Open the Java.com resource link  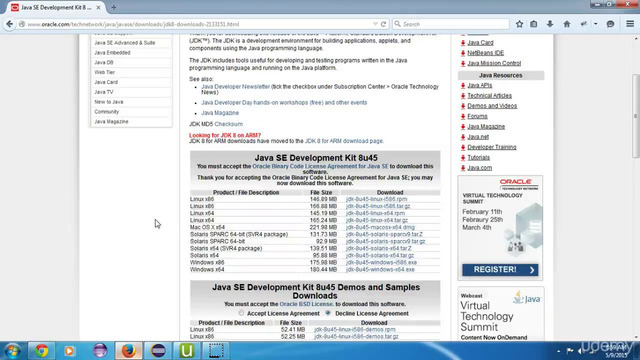tap(480, 168)
